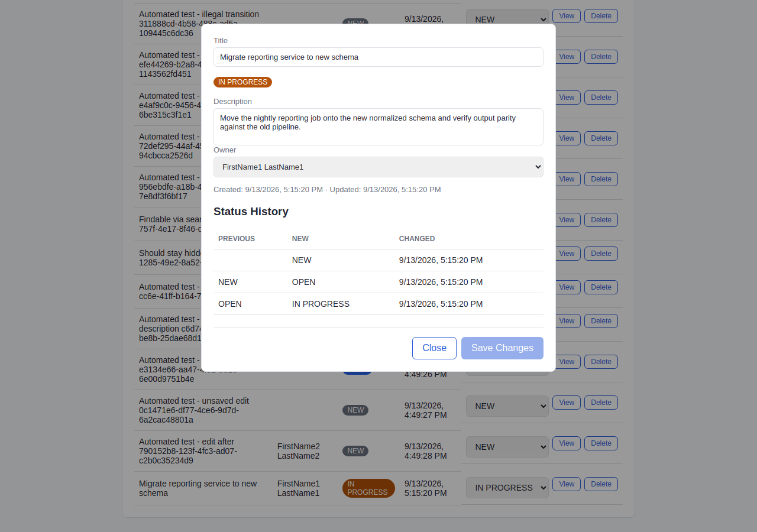Click the Created and Updated timestamp line

[327, 190]
